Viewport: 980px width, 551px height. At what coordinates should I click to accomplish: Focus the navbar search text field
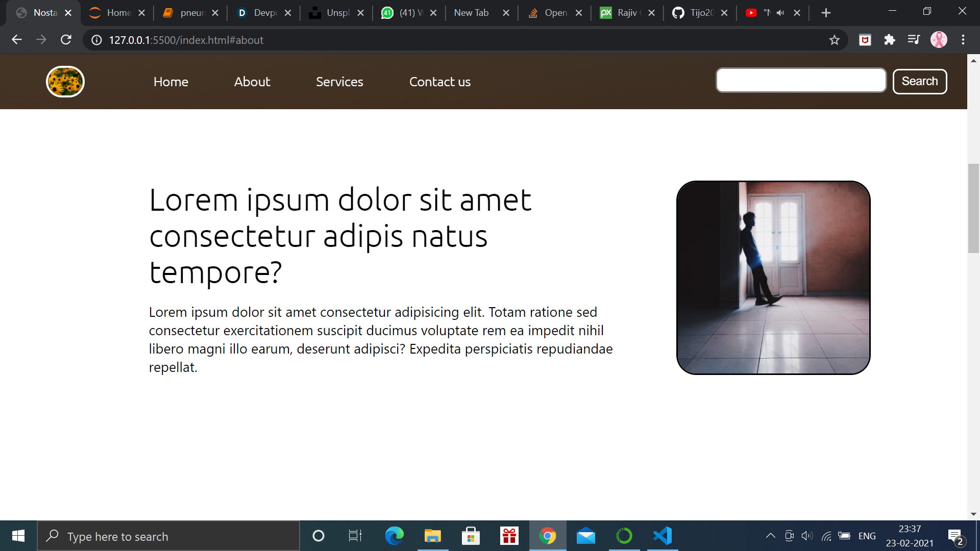801,81
